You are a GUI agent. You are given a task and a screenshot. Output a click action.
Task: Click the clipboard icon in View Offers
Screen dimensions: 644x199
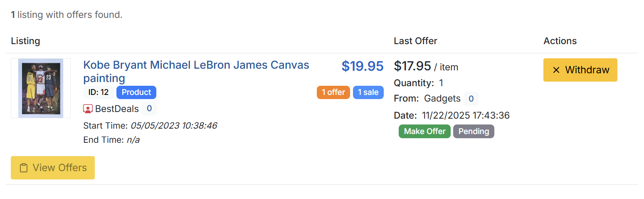pyautogui.click(x=24, y=168)
